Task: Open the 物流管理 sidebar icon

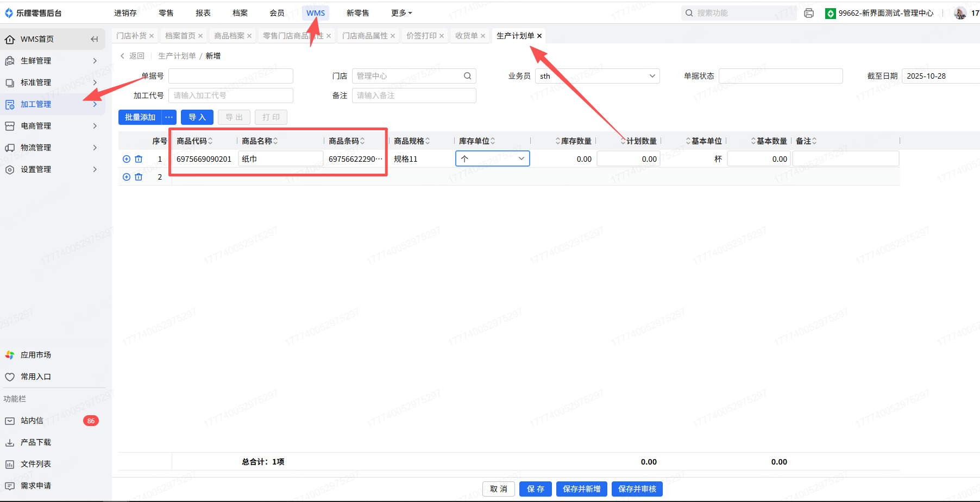Action: [10, 148]
